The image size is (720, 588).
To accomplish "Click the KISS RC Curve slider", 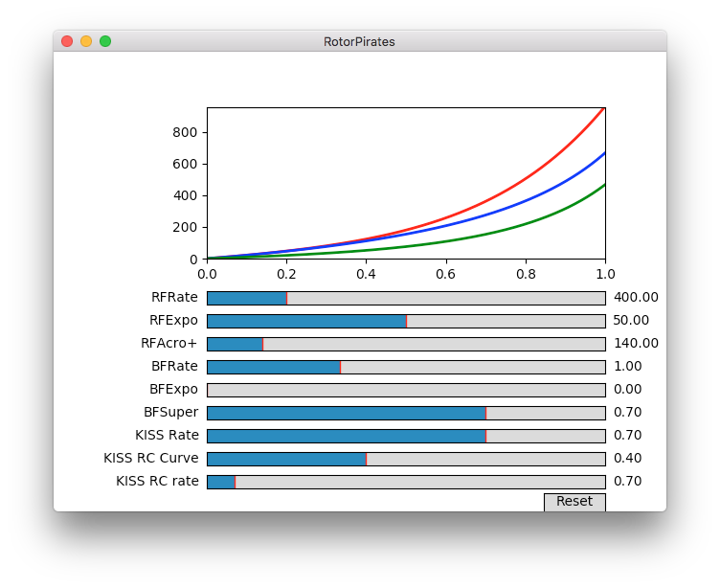I will click(x=406, y=459).
